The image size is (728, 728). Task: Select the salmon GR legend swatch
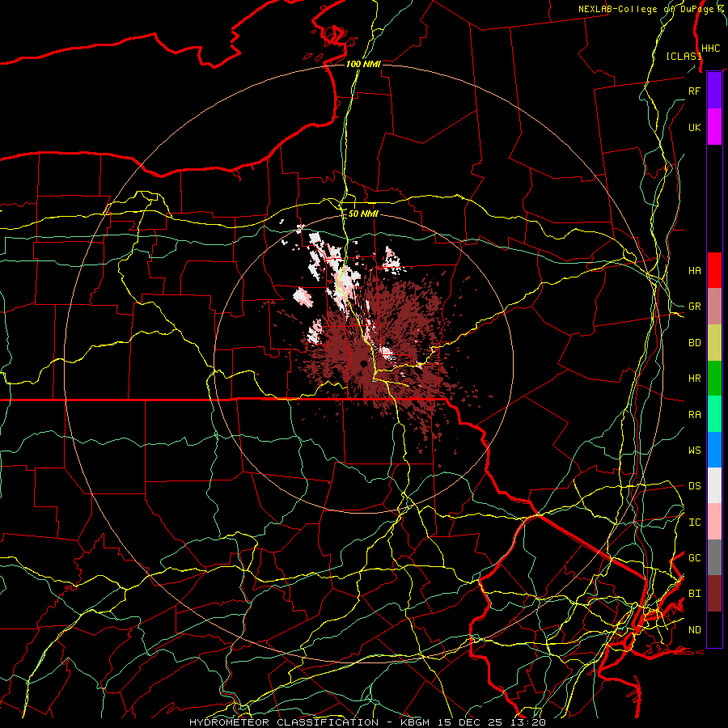point(714,307)
